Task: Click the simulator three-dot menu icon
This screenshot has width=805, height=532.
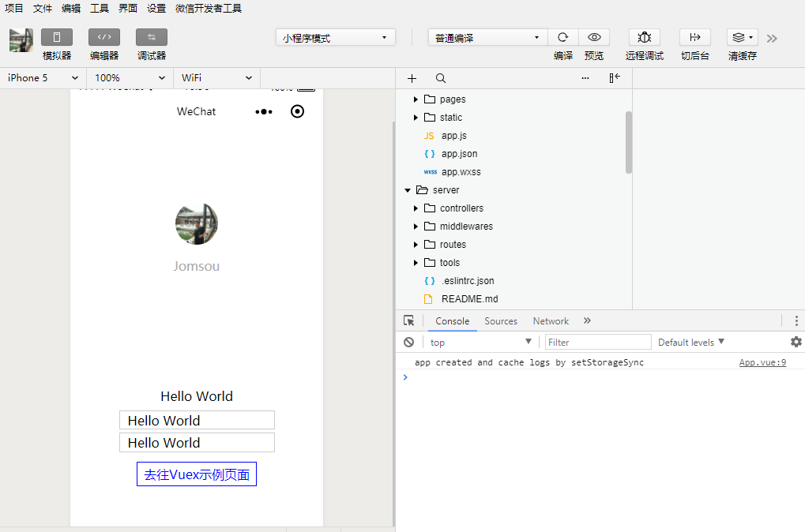Action: click(x=264, y=111)
